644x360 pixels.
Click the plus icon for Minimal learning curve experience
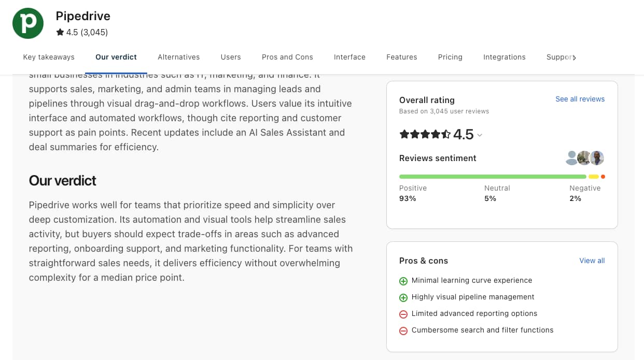403,281
